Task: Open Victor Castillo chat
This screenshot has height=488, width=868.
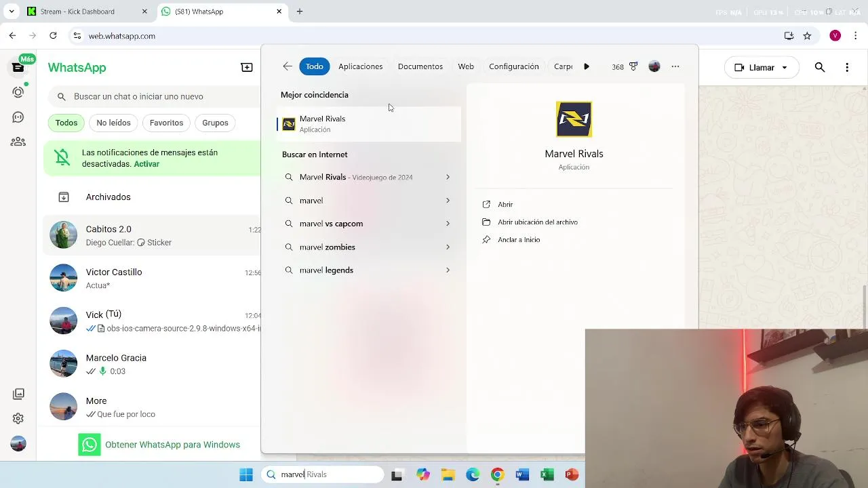Action: [153, 278]
